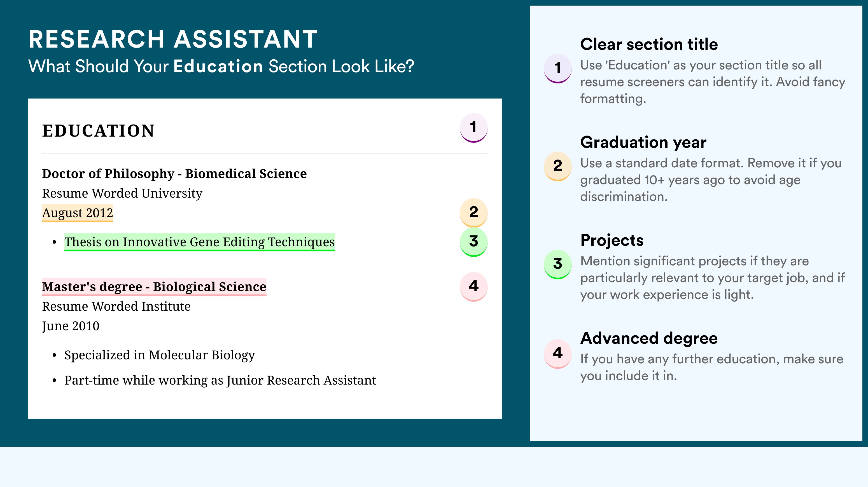Click pink badge 4 beside Master's degree
Image resolution: width=868 pixels, height=487 pixels.
click(x=473, y=287)
